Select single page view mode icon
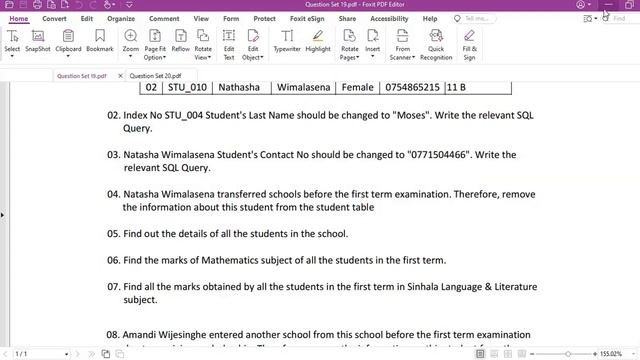Viewport: 640px width, 360px height. coord(480,354)
